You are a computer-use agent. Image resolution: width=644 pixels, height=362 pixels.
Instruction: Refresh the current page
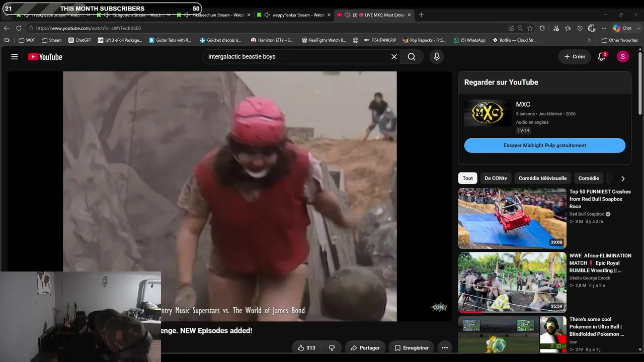click(x=19, y=28)
